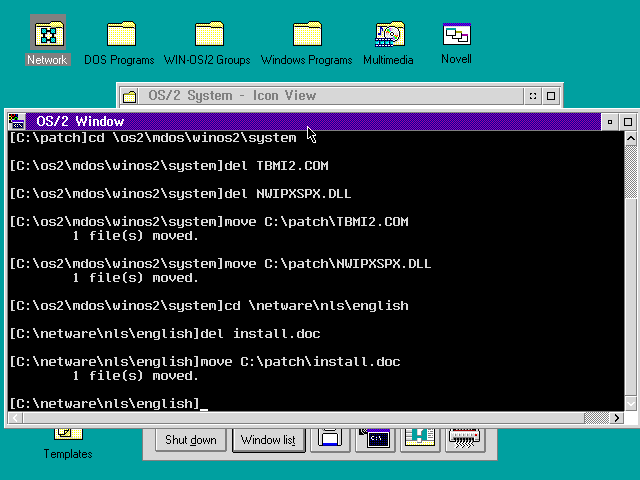Click the Launchpad shredder icon
Screen dimensions: 640x480
coord(464,440)
